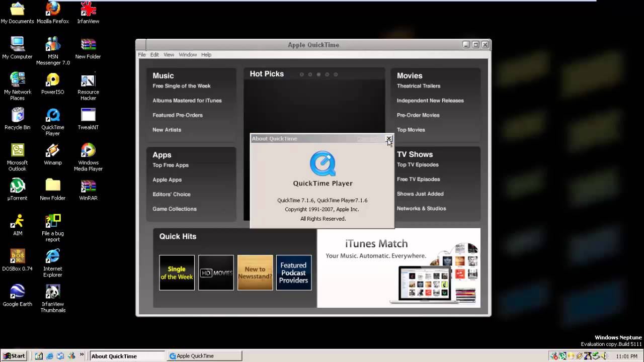Close the About QuickTime dialog
Screen dimensions: 644x362
click(x=388, y=138)
